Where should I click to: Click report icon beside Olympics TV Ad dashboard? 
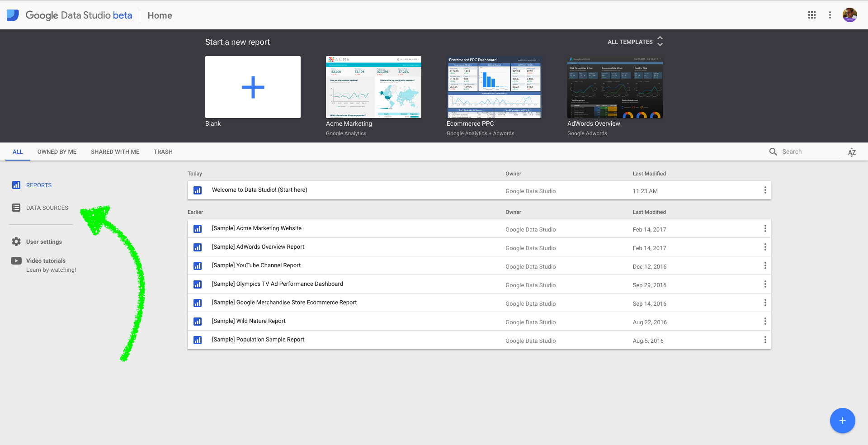pos(198,284)
